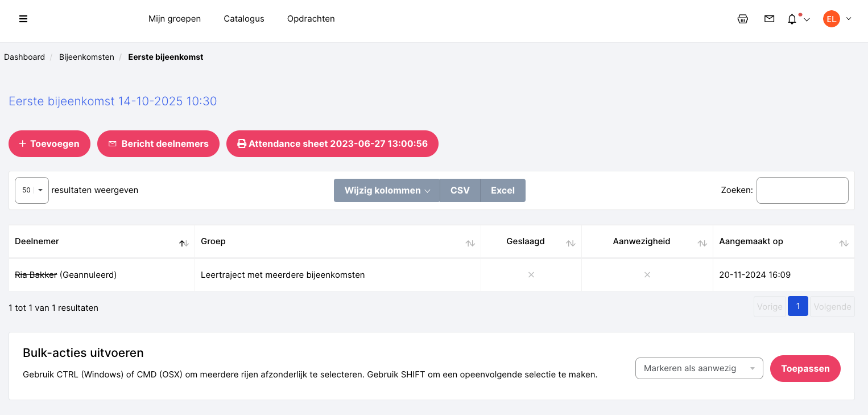868x415 pixels.
Task: Open the shopping basket icon
Action: (742, 19)
